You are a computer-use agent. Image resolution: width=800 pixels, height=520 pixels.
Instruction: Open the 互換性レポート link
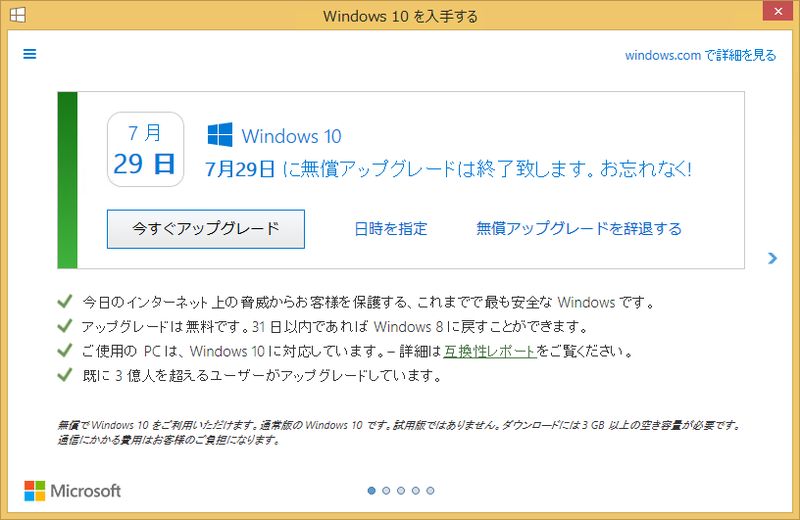[x=490, y=351]
